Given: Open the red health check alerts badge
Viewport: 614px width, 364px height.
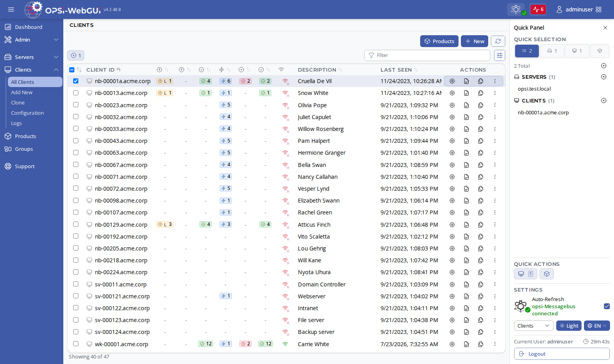Looking at the screenshot, I should [x=538, y=9].
